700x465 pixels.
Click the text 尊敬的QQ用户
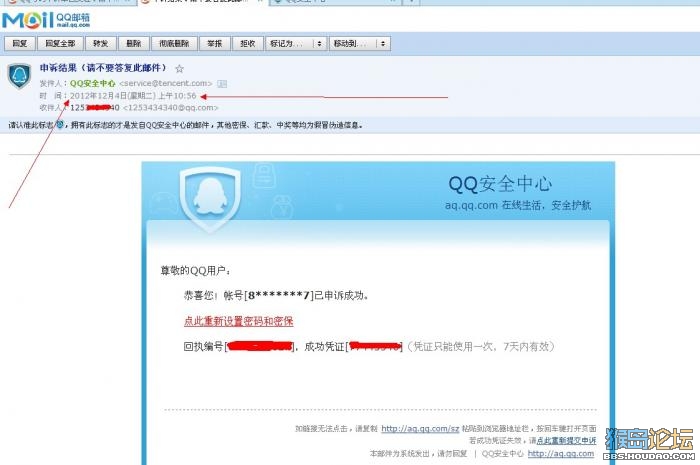click(x=196, y=270)
